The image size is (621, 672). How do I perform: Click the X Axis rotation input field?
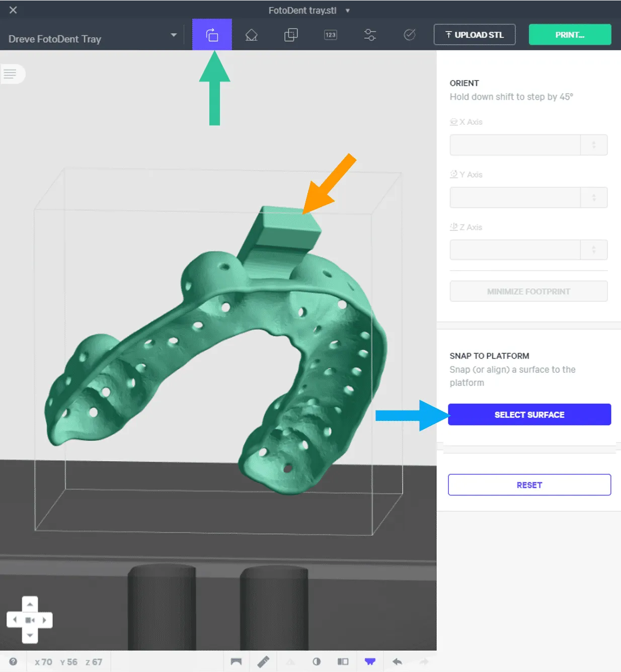[515, 145]
